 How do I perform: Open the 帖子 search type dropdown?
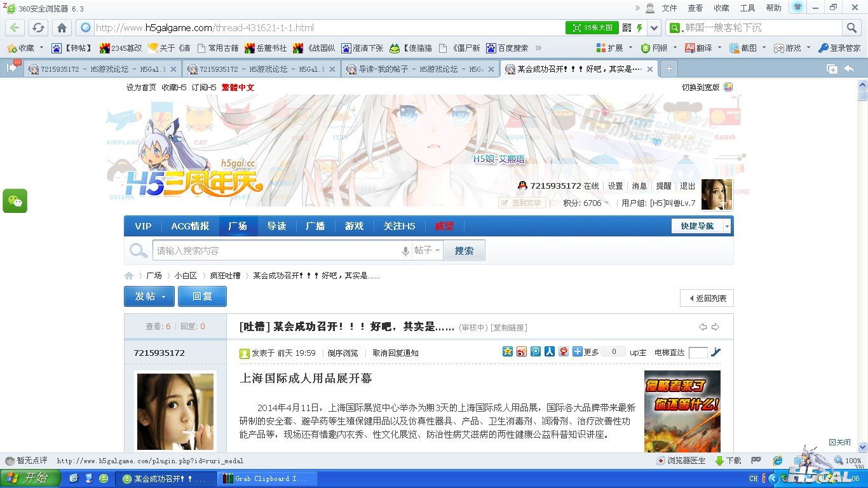point(428,251)
